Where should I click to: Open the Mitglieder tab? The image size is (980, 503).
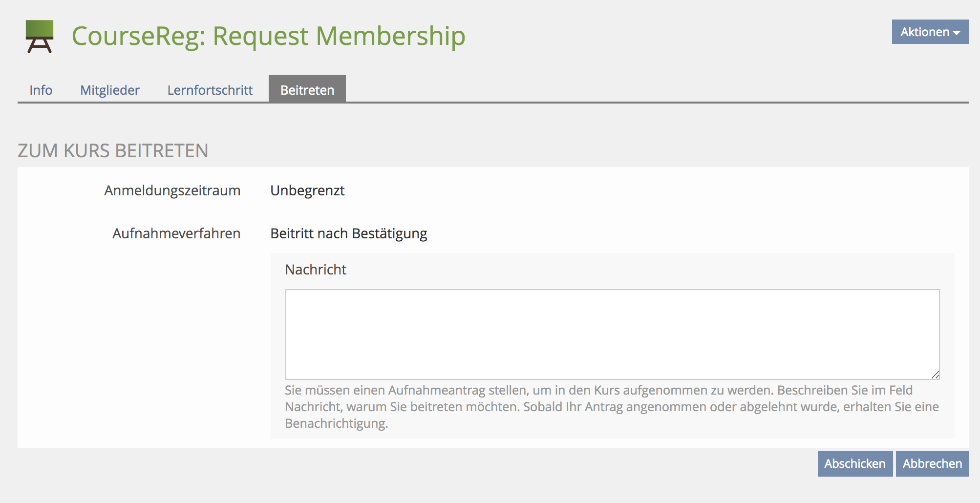(x=110, y=90)
